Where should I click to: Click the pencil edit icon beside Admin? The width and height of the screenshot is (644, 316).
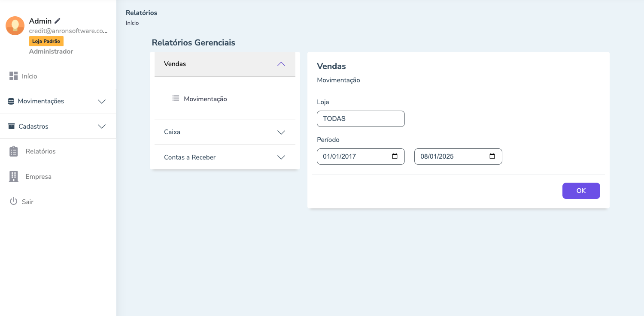(x=58, y=21)
